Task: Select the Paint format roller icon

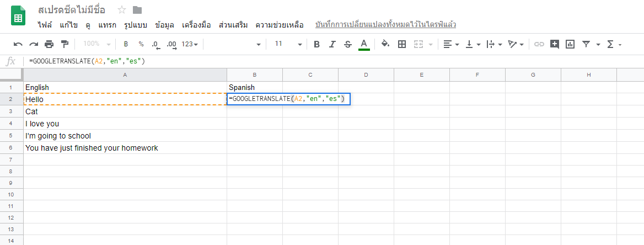Action: pyautogui.click(x=65, y=44)
